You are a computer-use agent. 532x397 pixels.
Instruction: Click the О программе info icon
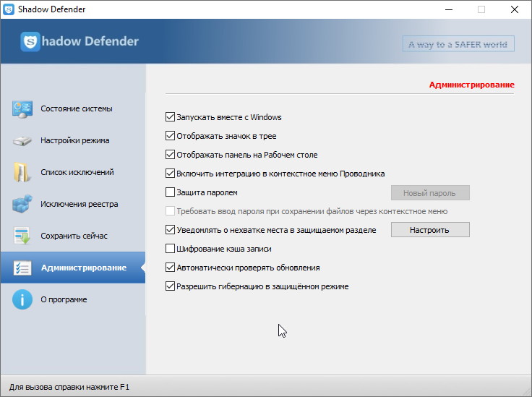(22, 299)
